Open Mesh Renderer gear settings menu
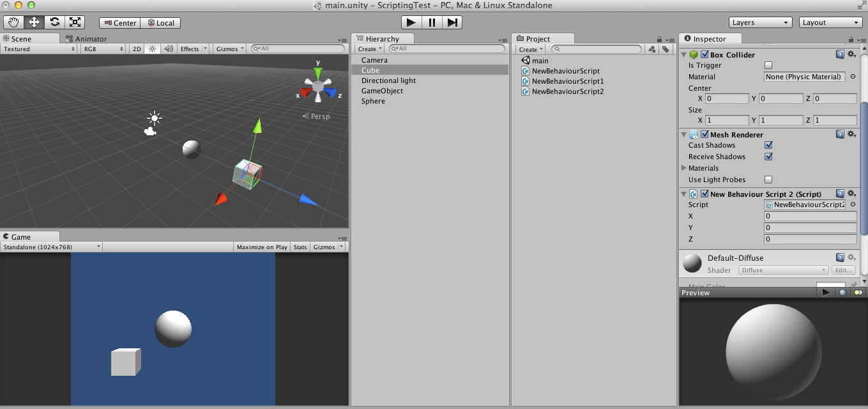The width and height of the screenshot is (868, 409). point(851,134)
